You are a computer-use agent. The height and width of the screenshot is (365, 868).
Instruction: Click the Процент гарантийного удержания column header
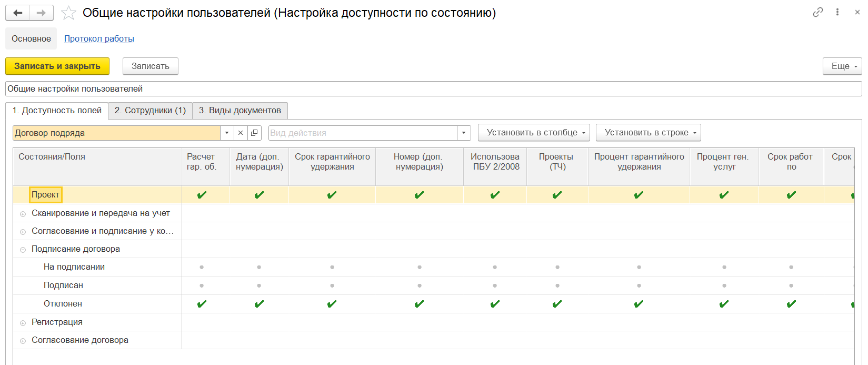(639, 166)
